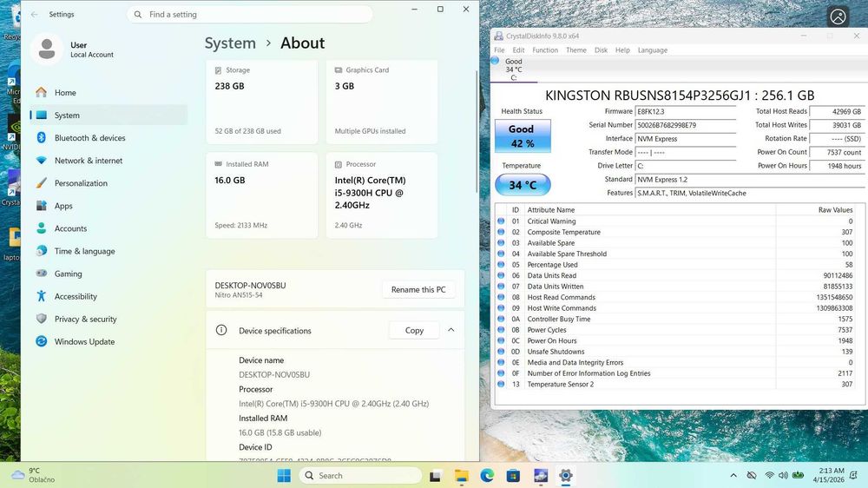This screenshot has width=868, height=488.
Task: Show hidden icons in the system tray
Action: pos(733,476)
